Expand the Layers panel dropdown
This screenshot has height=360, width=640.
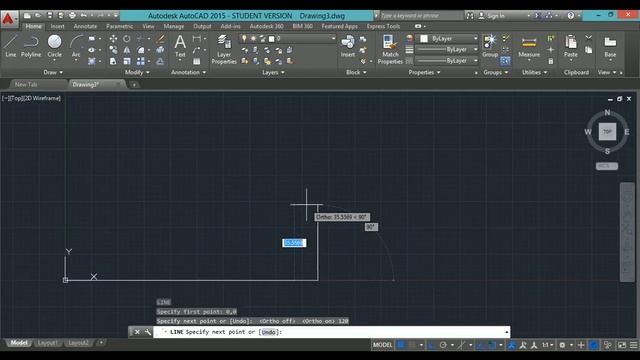[273, 72]
